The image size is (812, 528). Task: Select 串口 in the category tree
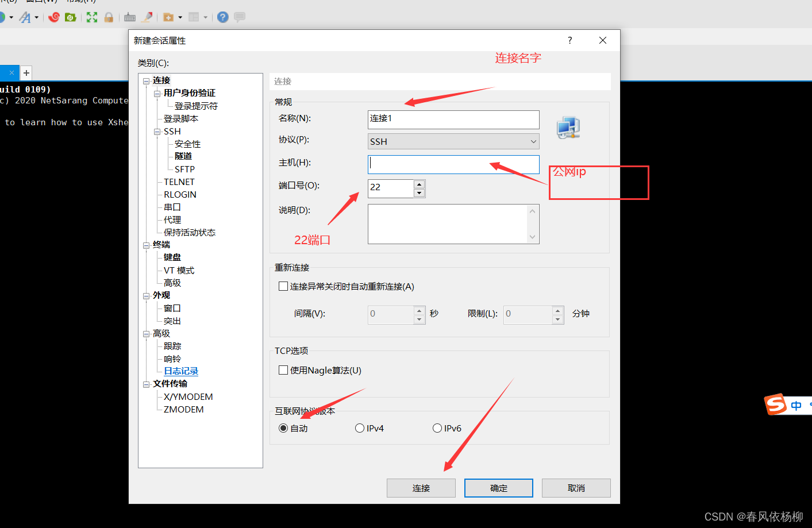172,207
